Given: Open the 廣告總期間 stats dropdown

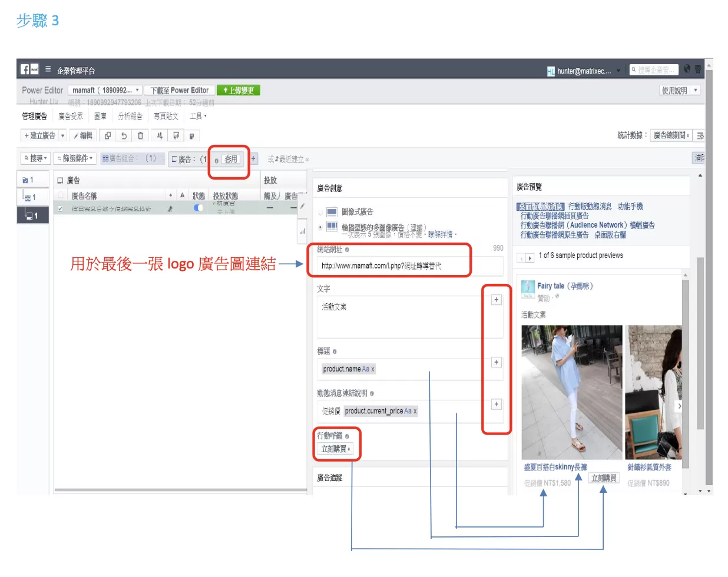Looking at the screenshot, I should (x=671, y=135).
